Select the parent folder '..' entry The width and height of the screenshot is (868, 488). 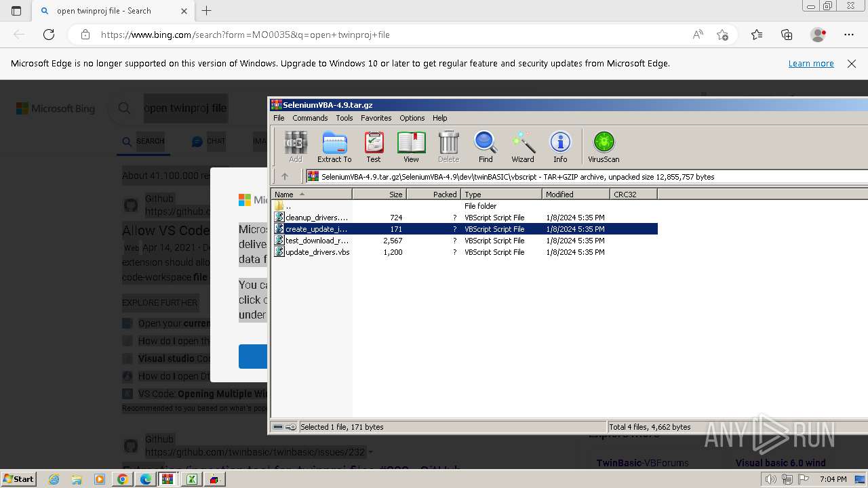pyautogui.click(x=465, y=206)
